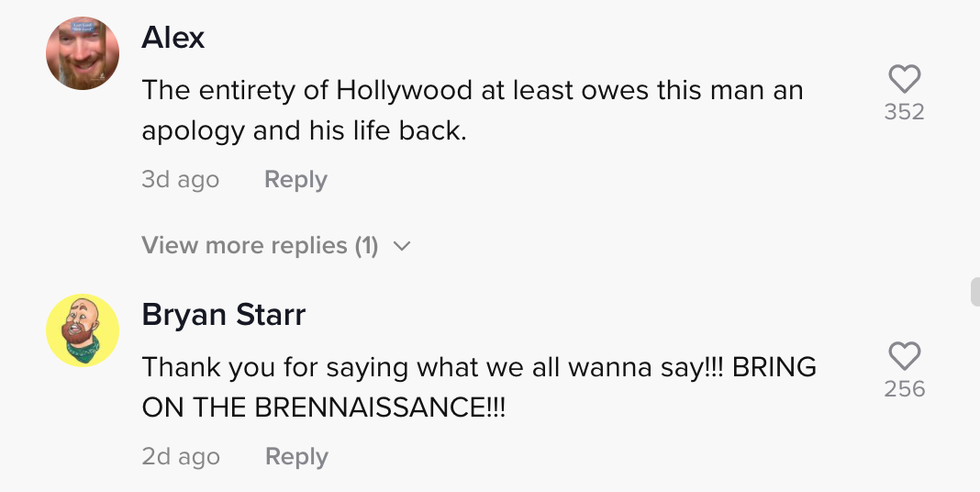980x492 pixels.
Task: Click the chevron beside View more replies
Action: (402, 246)
